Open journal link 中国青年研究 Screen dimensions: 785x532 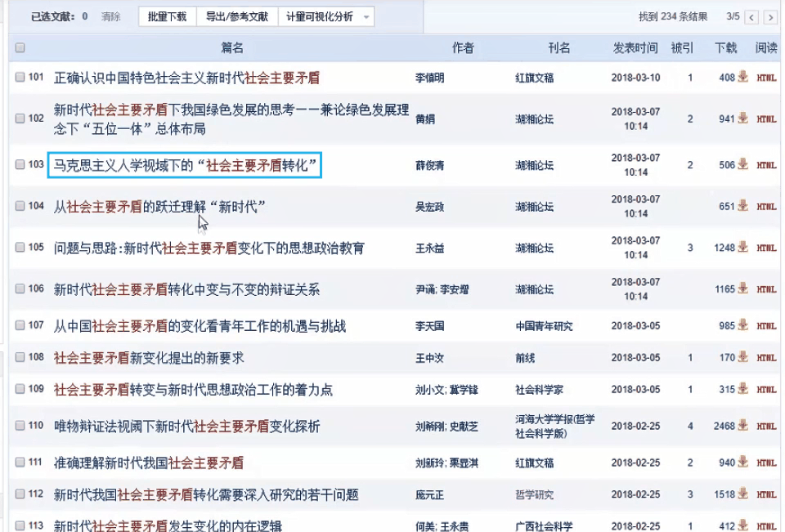click(544, 326)
